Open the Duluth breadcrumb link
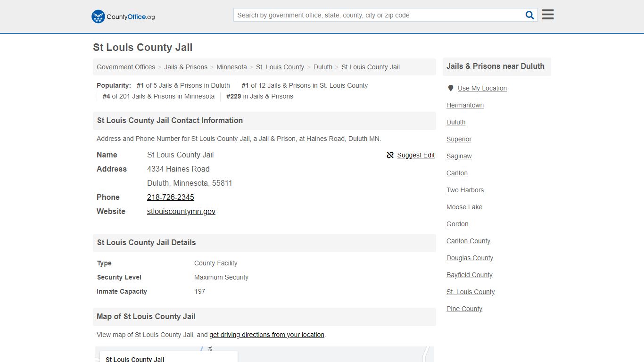Image resolution: width=644 pixels, height=362 pixels. (x=323, y=67)
